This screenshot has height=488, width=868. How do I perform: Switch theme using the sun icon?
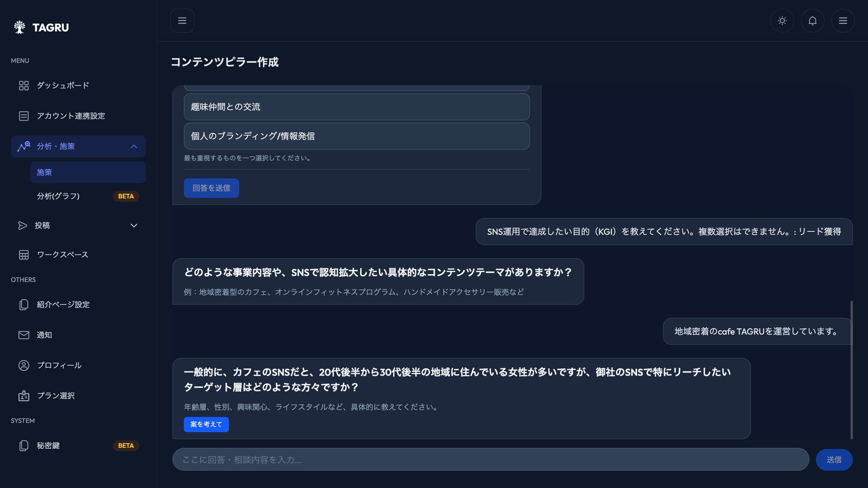782,21
